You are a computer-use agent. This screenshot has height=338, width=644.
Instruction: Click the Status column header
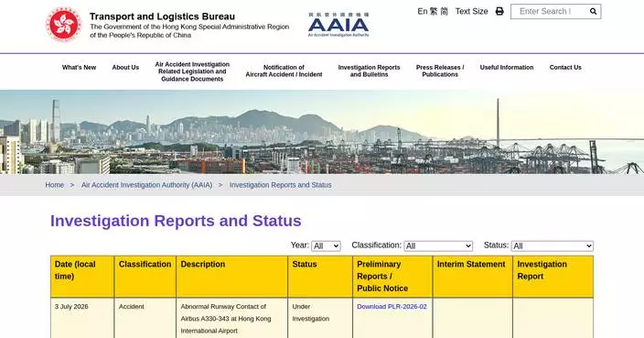tap(320, 277)
